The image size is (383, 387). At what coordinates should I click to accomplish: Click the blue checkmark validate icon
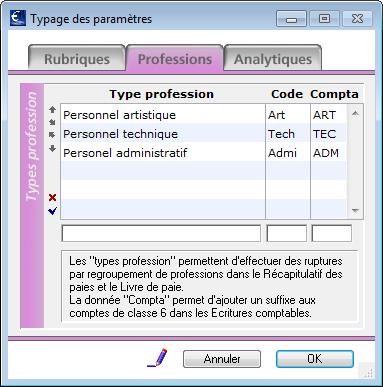click(53, 211)
